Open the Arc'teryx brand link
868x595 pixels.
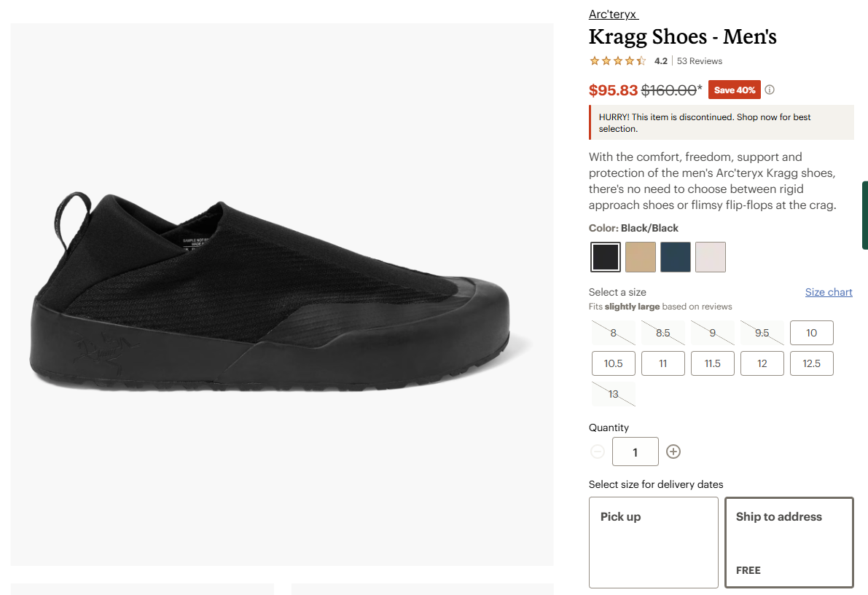click(613, 15)
